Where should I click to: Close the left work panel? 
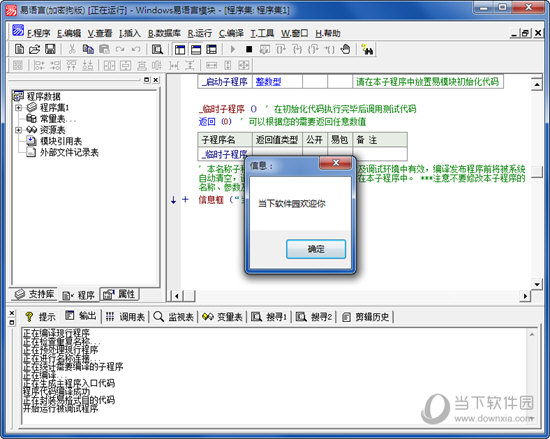click(x=156, y=80)
